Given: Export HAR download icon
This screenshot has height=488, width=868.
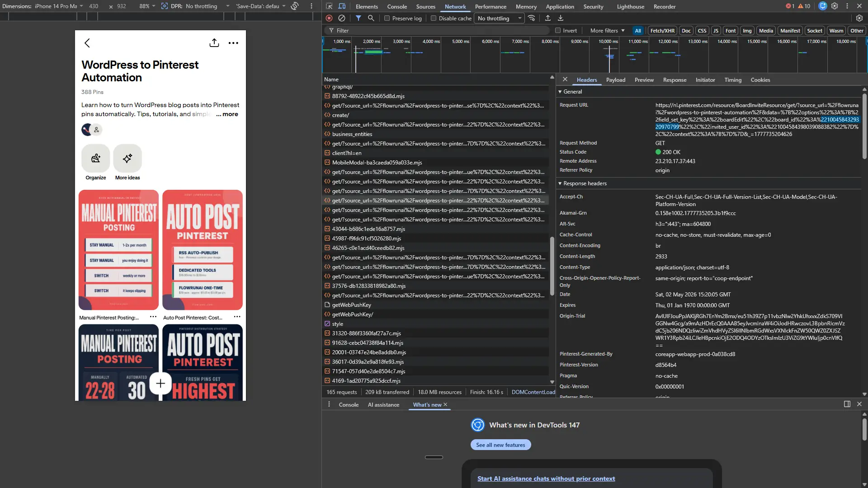Looking at the screenshot, I should click(x=560, y=18).
